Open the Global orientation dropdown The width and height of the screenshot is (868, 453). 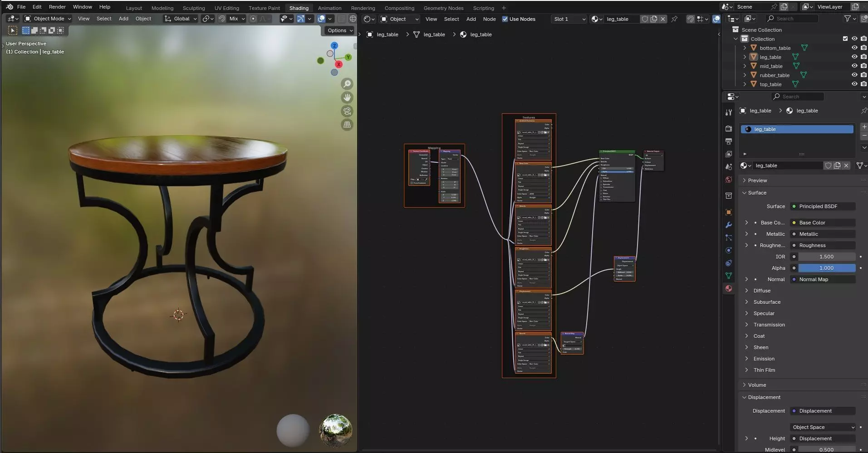click(181, 19)
